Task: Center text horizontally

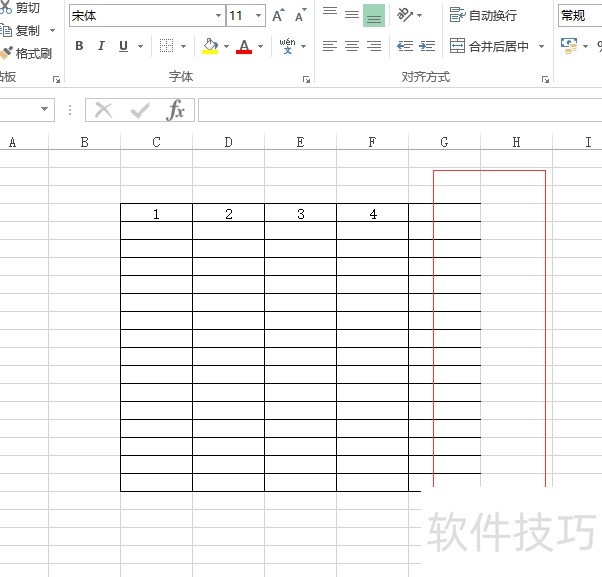Action: pos(352,46)
